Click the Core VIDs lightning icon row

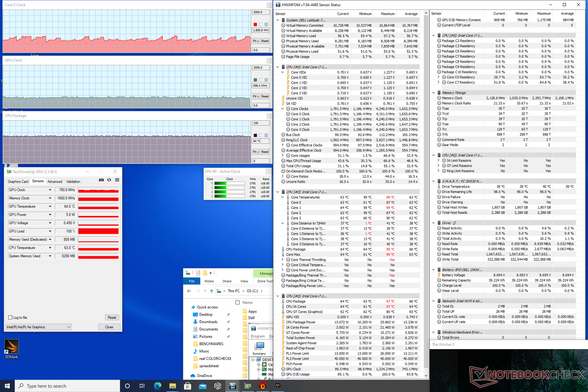coord(288,72)
